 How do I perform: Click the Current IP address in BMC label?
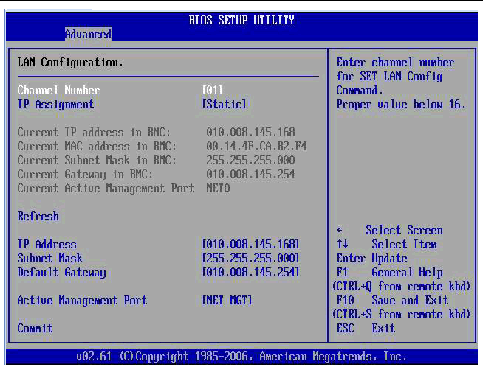pyautogui.click(x=94, y=132)
